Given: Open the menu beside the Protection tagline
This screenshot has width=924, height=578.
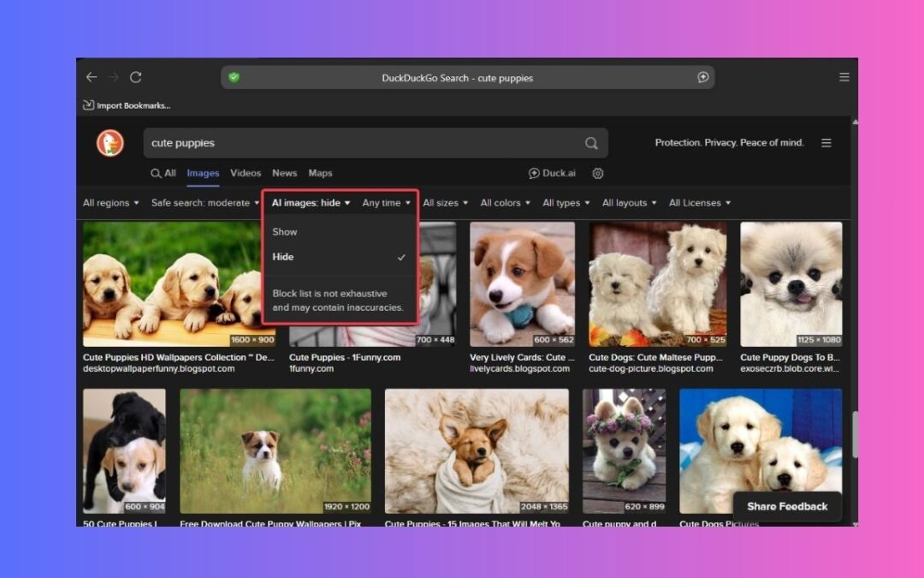Looking at the screenshot, I should (x=826, y=143).
